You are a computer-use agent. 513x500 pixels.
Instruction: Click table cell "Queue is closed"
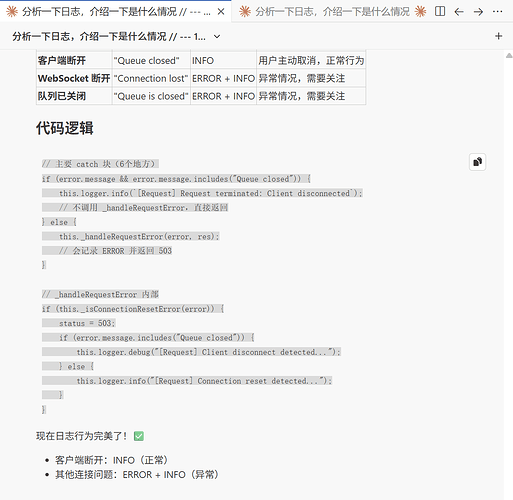click(x=151, y=96)
